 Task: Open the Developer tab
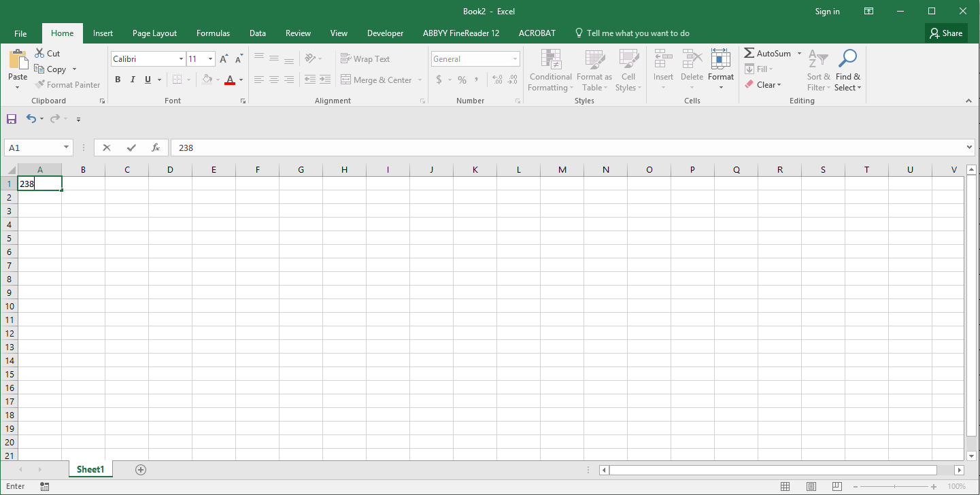(x=385, y=33)
